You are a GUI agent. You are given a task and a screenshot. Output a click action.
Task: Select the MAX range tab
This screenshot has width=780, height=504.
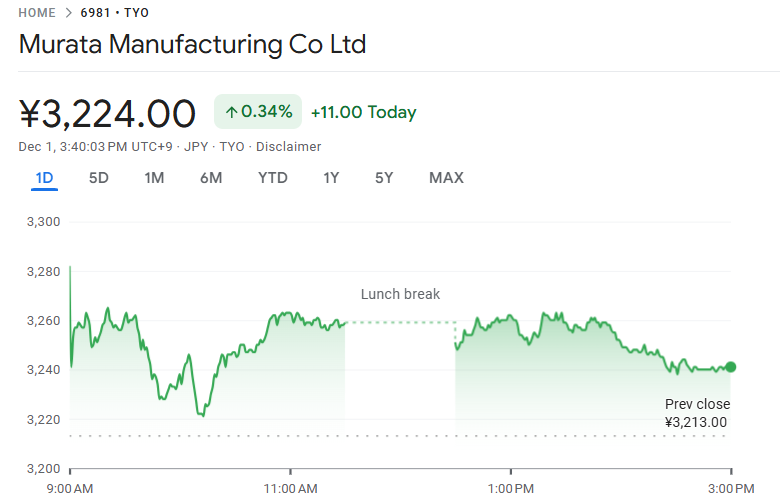pyautogui.click(x=446, y=178)
